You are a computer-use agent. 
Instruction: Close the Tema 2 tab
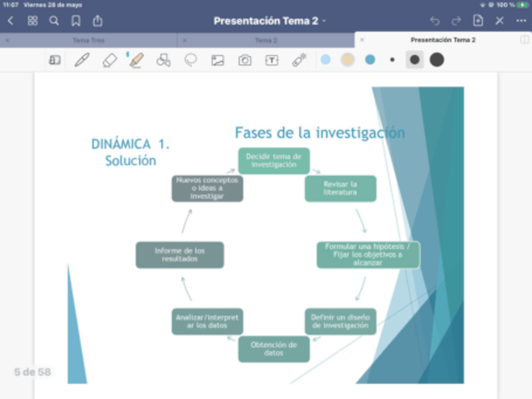pos(185,40)
